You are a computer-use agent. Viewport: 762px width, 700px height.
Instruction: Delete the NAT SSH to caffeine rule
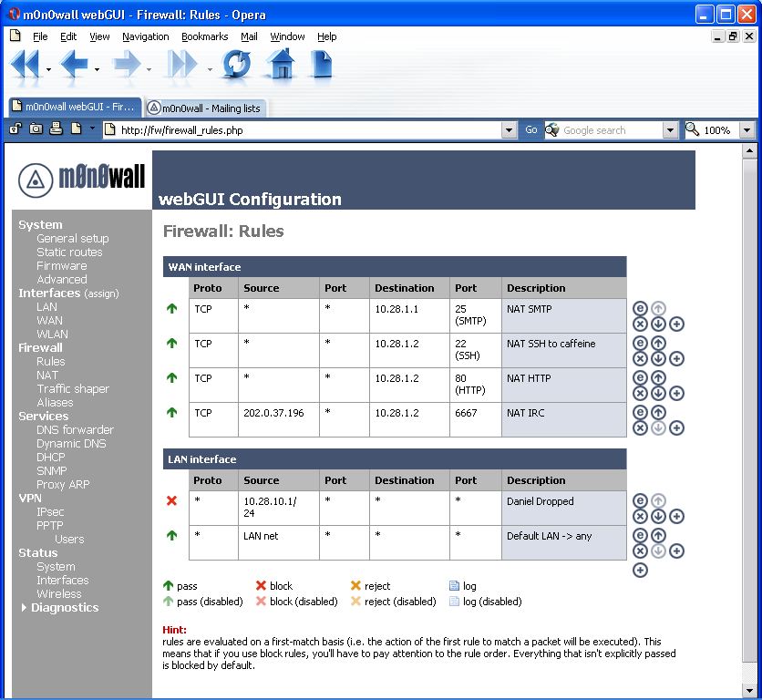(640, 358)
